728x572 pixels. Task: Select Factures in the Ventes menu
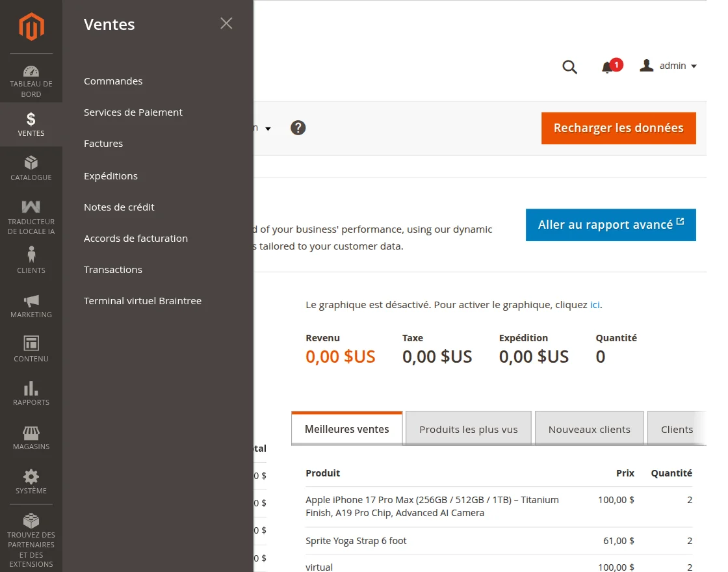103,144
